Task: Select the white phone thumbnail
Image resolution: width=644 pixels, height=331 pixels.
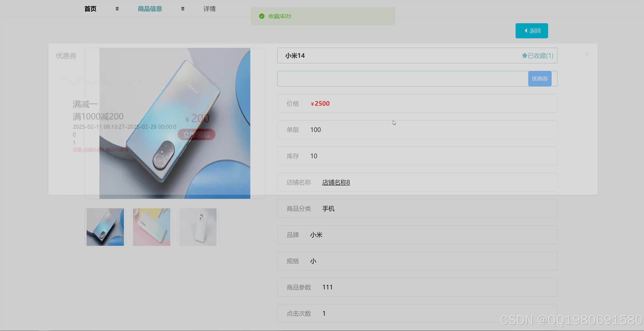Action: pyautogui.click(x=198, y=227)
